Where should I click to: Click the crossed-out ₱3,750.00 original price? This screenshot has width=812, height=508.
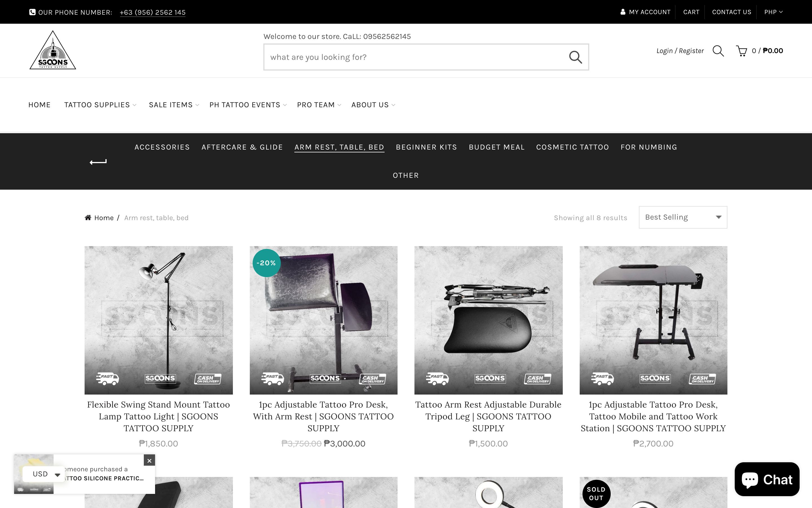[x=301, y=443]
